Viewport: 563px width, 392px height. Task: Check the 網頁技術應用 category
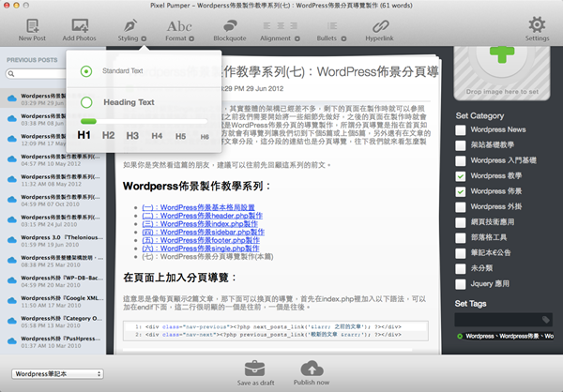461,222
